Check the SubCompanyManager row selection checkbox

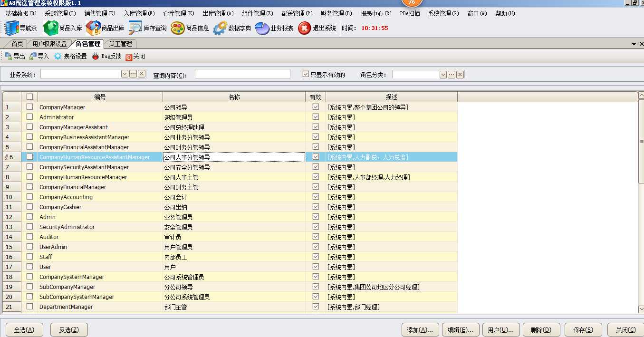29,287
